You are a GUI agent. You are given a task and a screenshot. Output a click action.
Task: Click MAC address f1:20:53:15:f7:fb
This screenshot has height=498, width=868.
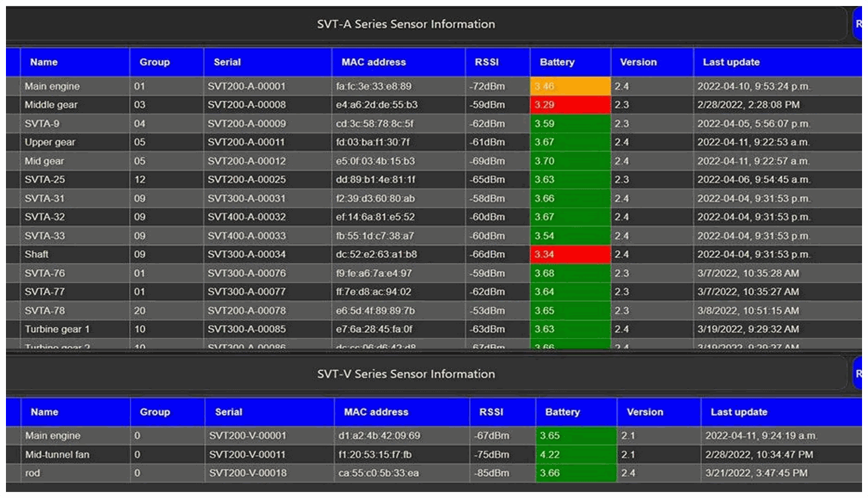pos(375,455)
